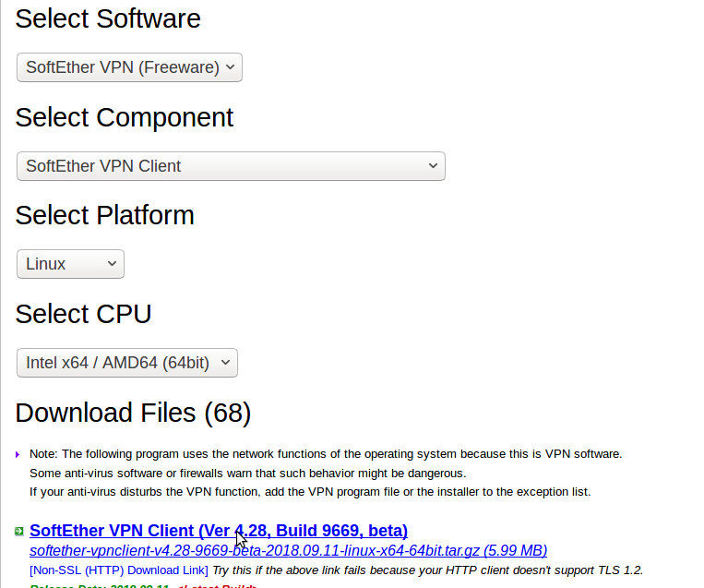Viewport: 704px width, 588px height.
Task: Click the Non-SSL (HTTP) Download Link
Action: tap(119, 570)
